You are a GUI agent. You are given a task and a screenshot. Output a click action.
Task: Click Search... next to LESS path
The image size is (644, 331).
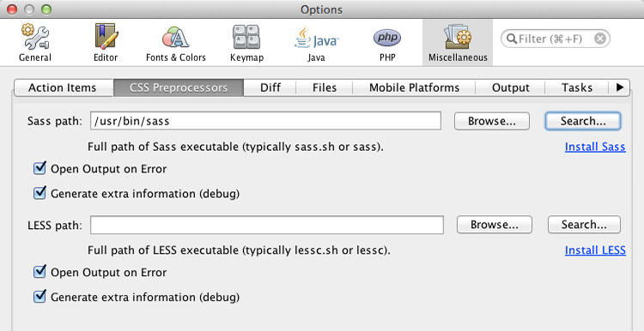[584, 225]
